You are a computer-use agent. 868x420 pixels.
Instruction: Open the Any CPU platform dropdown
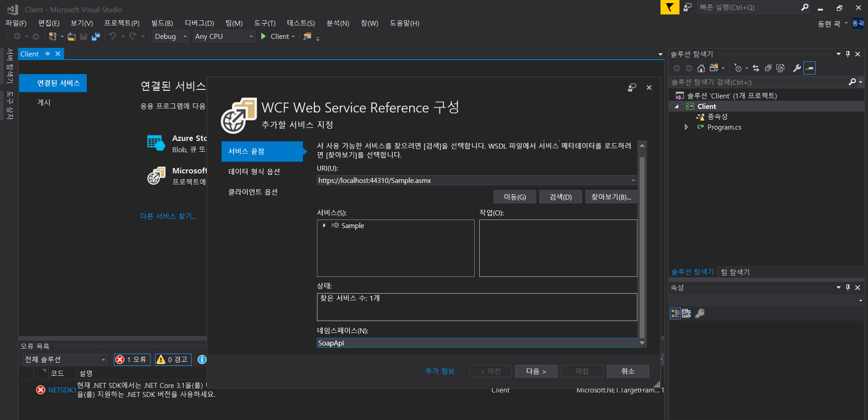[224, 37]
